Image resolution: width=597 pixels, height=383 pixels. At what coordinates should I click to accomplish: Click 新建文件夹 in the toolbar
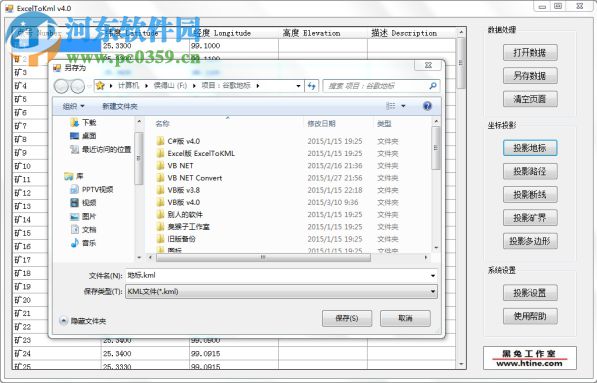(x=120, y=106)
